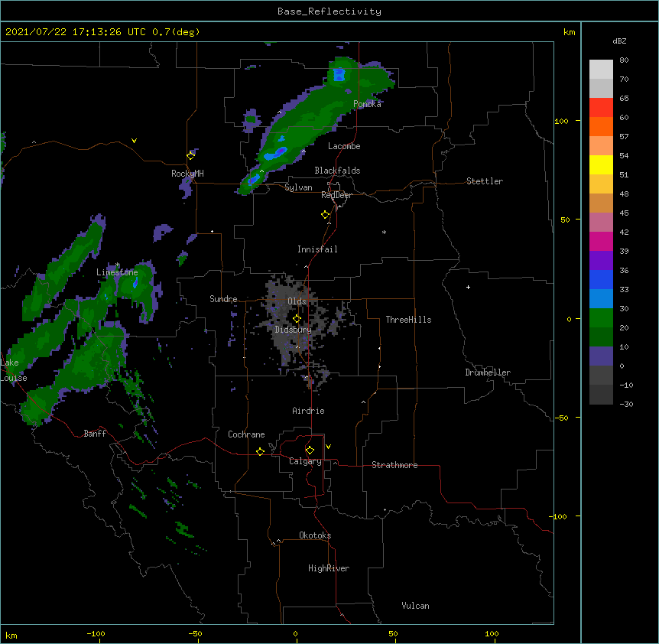Click the red 60 dBZ color swatch
This screenshot has height=644, width=659.
(x=601, y=108)
